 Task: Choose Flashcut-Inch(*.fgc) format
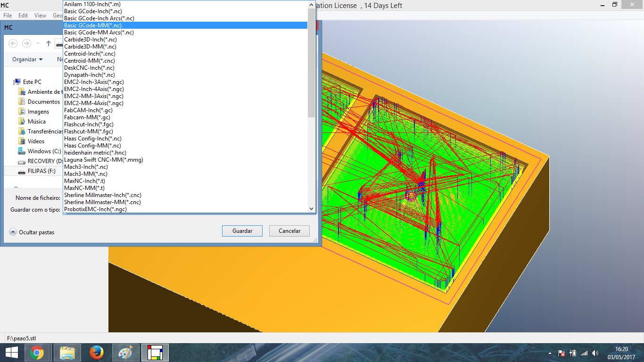[185, 124]
